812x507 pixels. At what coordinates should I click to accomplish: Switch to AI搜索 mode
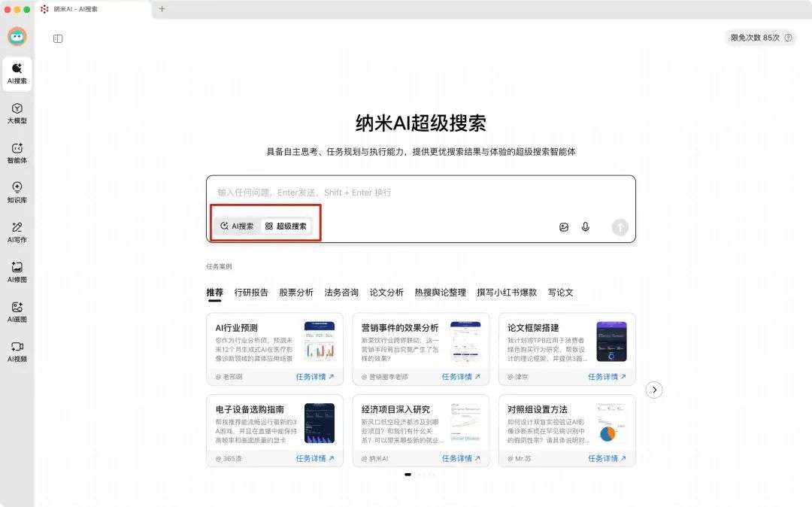tap(237, 226)
